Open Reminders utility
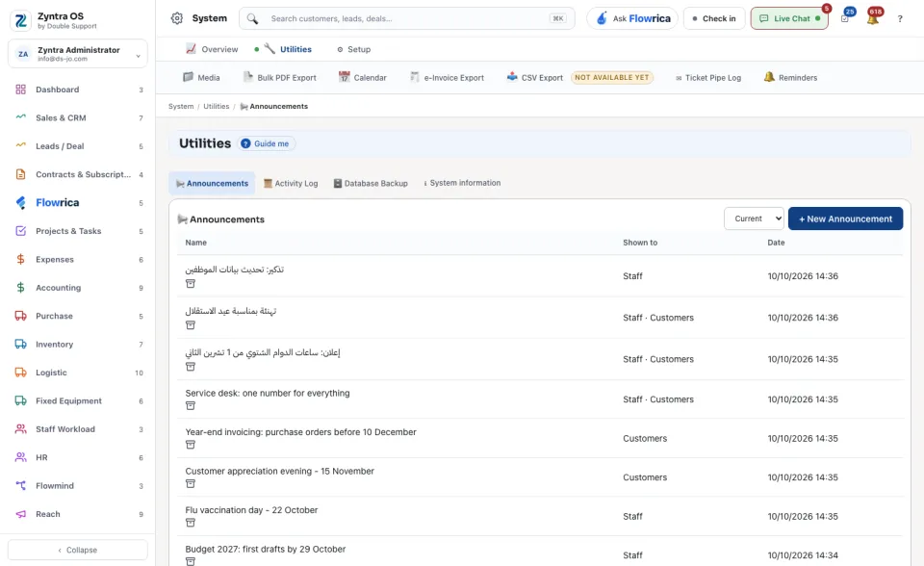Viewport: 924px width, 566px height. coord(791,78)
